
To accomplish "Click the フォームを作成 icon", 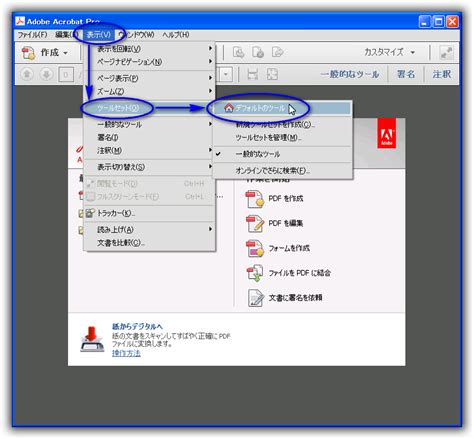I will [255, 248].
